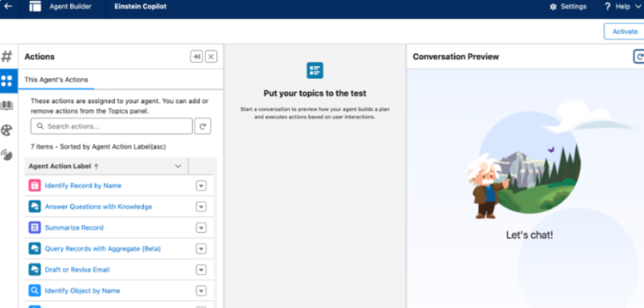The height and width of the screenshot is (308, 644).
Task: Expand row menu for Query Records with Aggregate
Action: tap(201, 249)
